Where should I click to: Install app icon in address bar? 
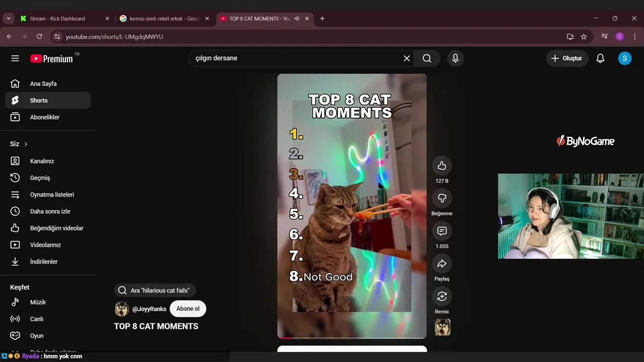(x=570, y=37)
